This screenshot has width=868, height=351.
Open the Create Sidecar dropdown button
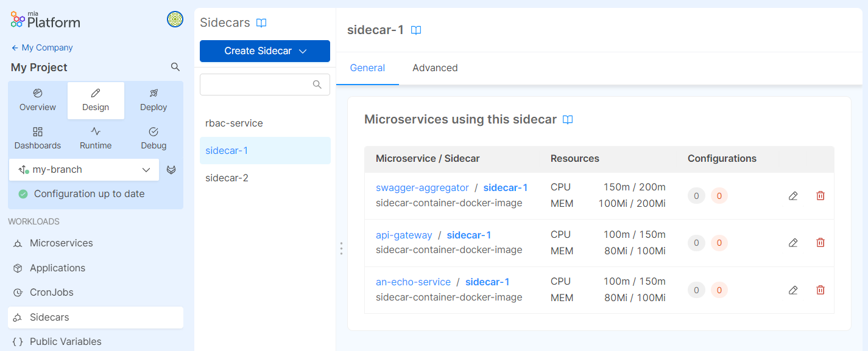point(265,51)
